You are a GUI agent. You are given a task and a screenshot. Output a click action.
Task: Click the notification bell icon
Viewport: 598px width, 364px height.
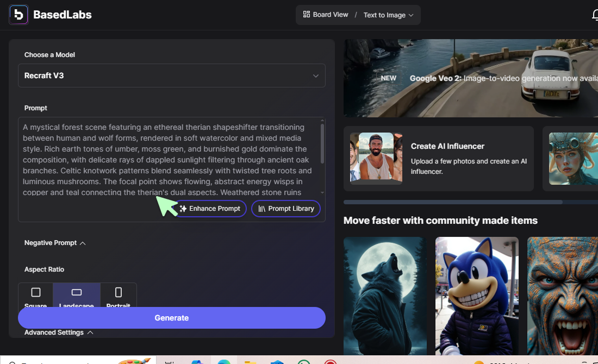(595, 15)
